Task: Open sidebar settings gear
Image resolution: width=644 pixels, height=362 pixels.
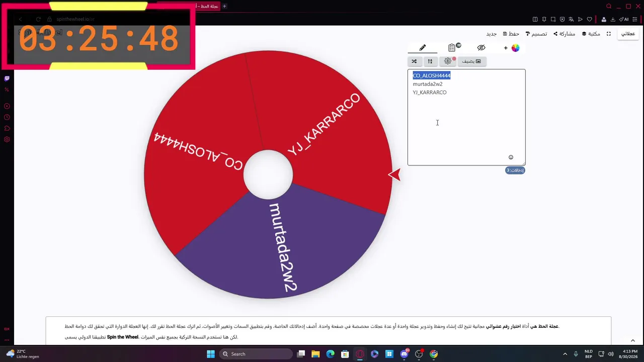Action: tap(7, 139)
